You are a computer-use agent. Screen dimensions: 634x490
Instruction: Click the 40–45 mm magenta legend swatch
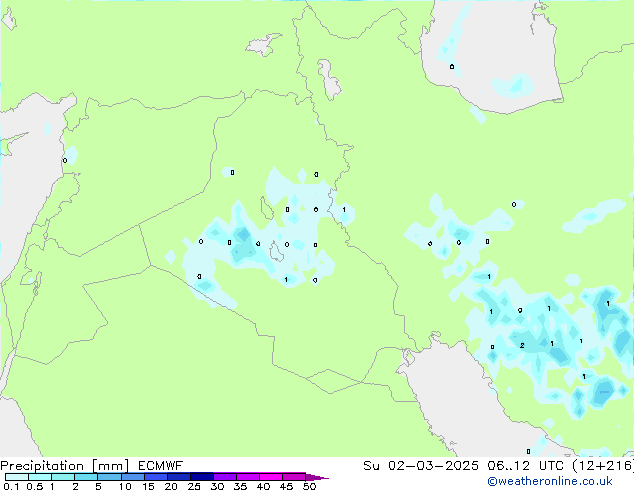[x=271, y=477]
